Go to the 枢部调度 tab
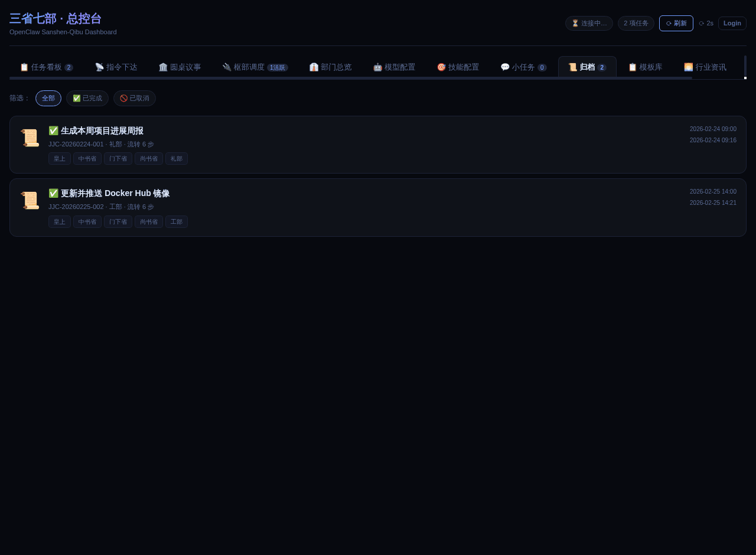Image resolution: width=756 pixels, height=555 pixels. (x=255, y=67)
